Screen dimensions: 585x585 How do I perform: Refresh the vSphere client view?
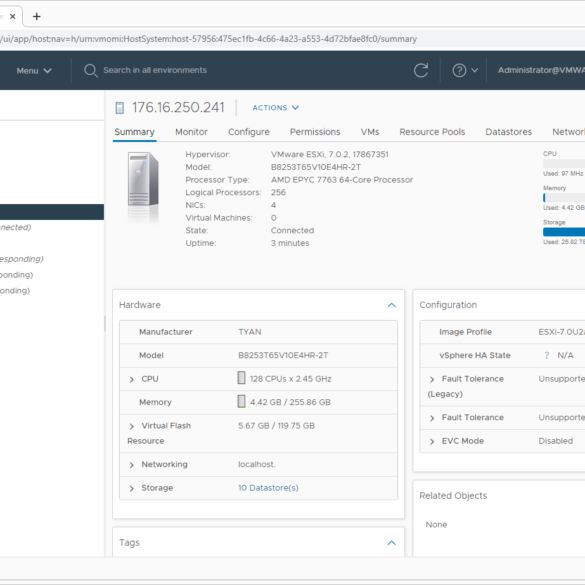tap(421, 70)
